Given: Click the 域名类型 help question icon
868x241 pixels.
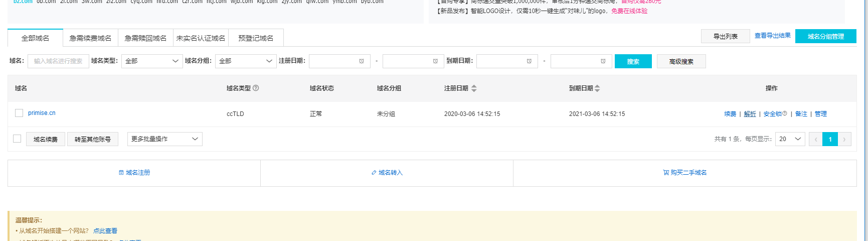Looking at the screenshot, I should (256, 88).
